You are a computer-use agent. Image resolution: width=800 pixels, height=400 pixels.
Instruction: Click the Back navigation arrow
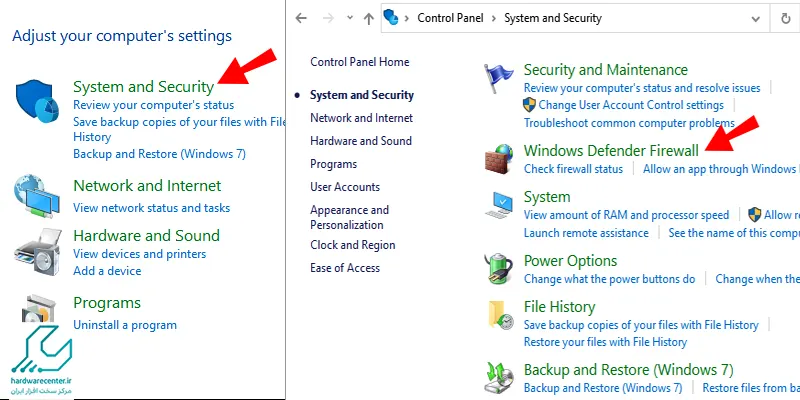(302, 18)
